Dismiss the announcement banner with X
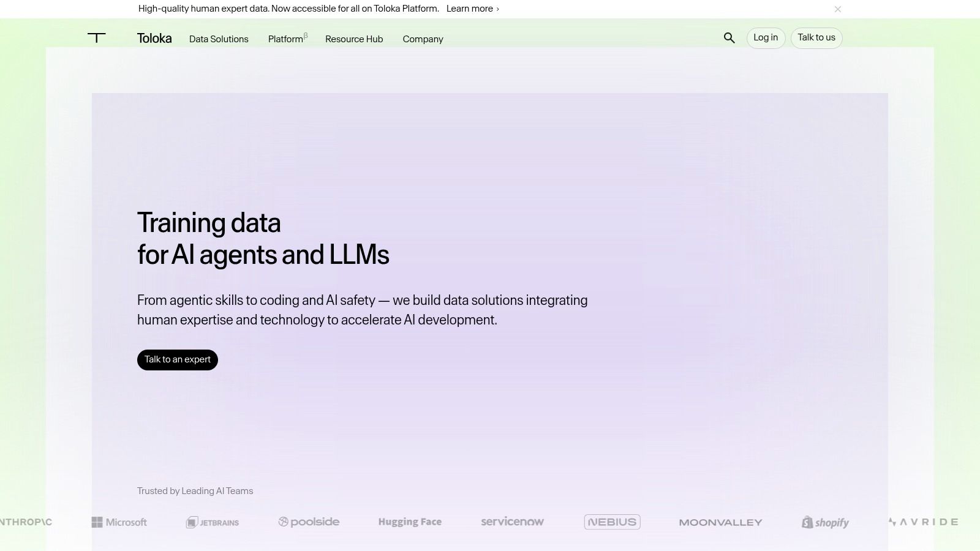This screenshot has width=980, height=551. point(837,9)
